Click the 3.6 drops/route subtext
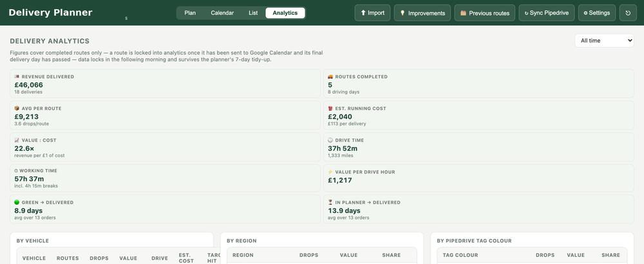 [x=32, y=124]
